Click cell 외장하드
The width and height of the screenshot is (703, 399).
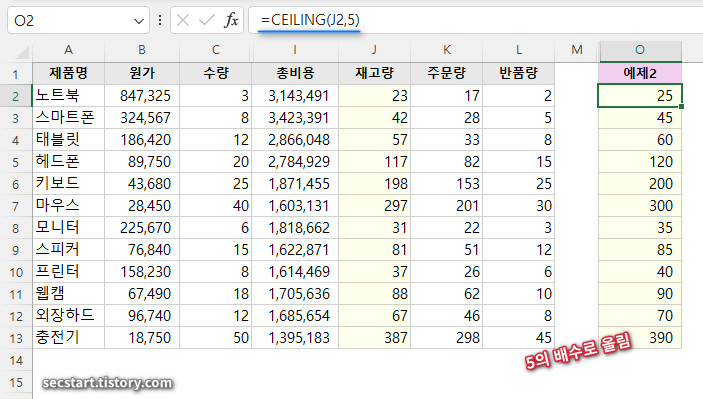tap(68, 316)
